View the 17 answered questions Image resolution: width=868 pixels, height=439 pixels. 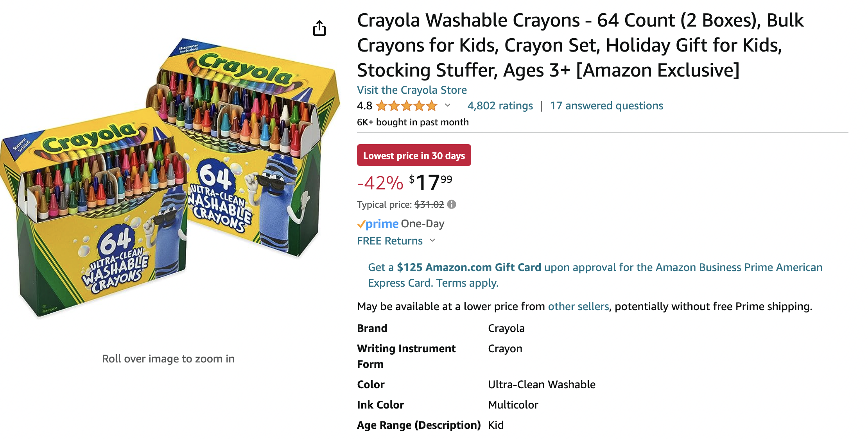click(x=606, y=105)
